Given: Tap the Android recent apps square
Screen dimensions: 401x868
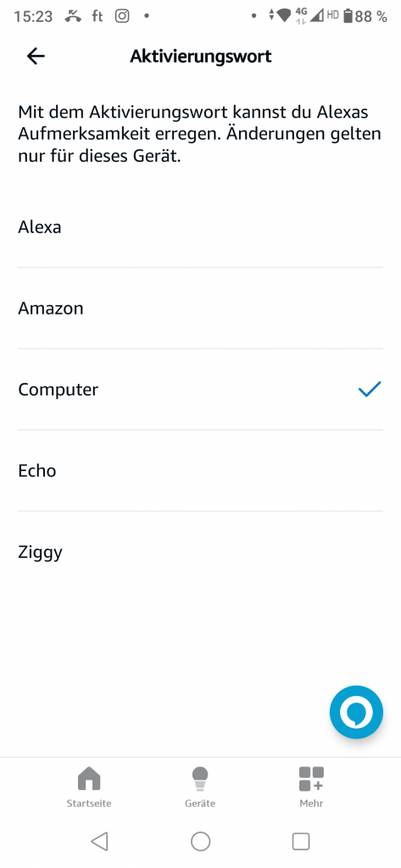Looking at the screenshot, I should (300, 841).
